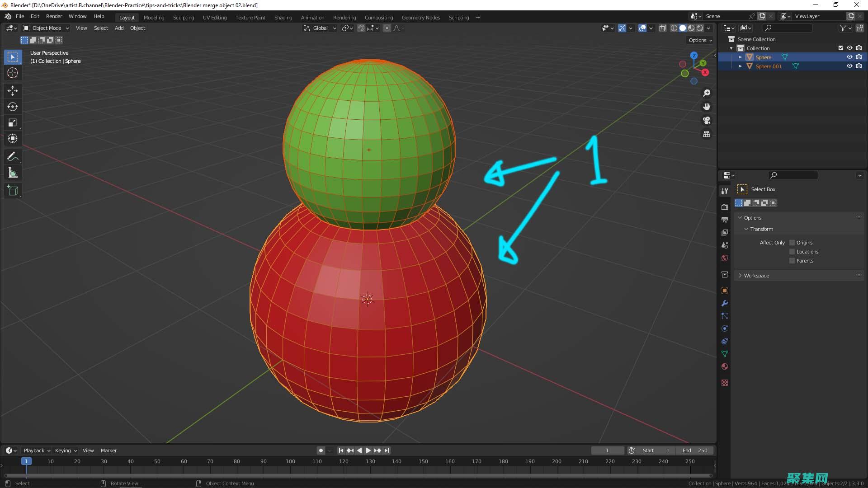Click frame 100 on the timeline
The height and width of the screenshot is (488, 868).
tap(290, 462)
